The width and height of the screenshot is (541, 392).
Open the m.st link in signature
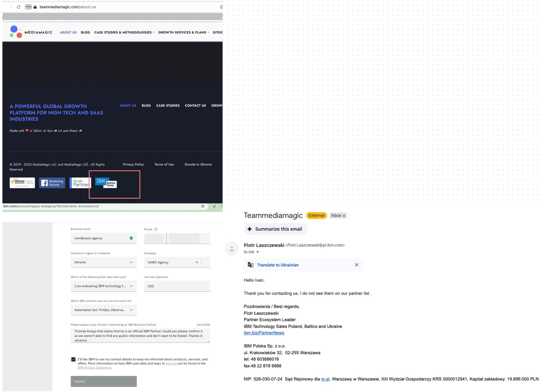point(325,379)
